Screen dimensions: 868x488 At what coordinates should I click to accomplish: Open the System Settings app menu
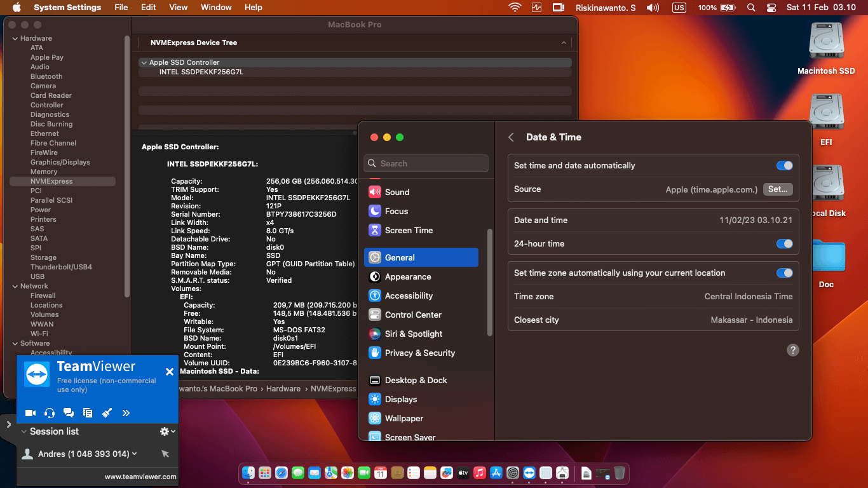click(x=67, y=7)
